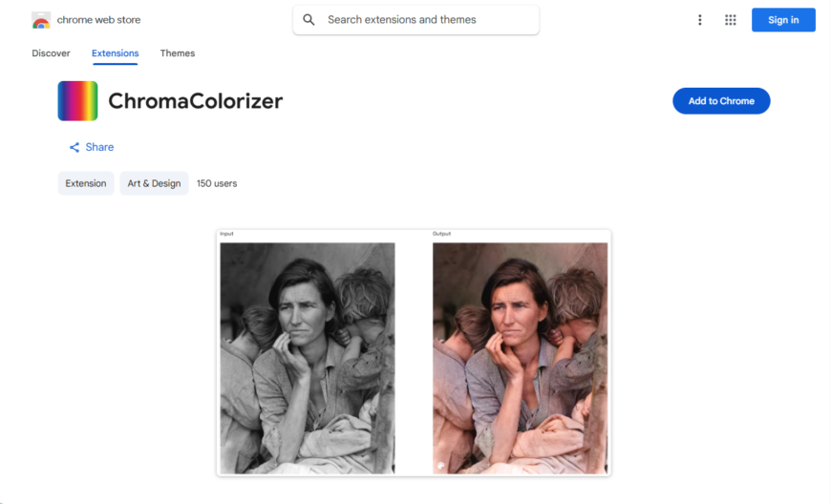Click the watermark icon in colorized photo
The height and width of the screenshot is (504, 831).
click(441, 466)
